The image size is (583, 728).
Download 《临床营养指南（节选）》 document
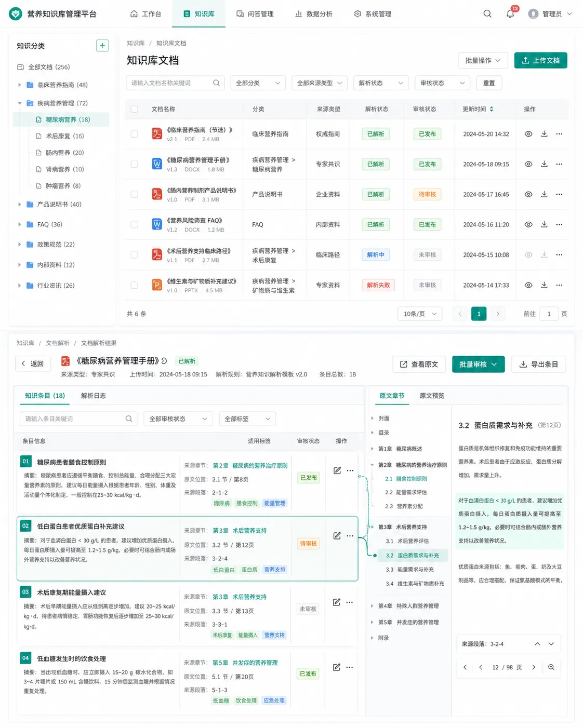(544, 134)
